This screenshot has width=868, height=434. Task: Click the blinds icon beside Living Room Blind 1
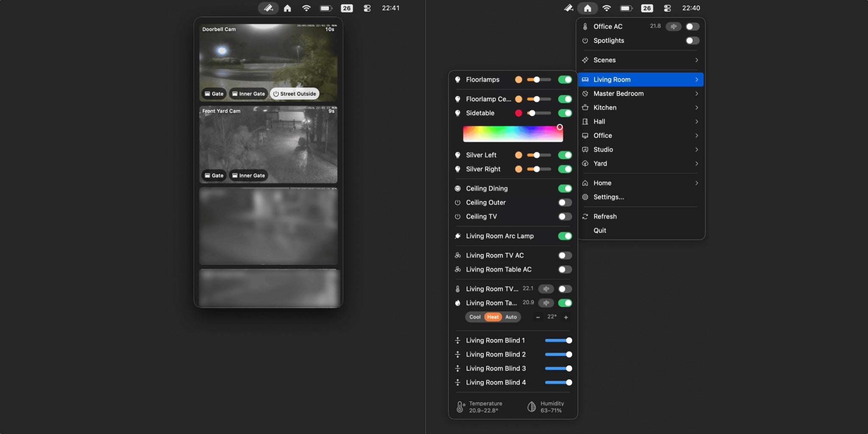pyautogui.click(x=458, y=340)
